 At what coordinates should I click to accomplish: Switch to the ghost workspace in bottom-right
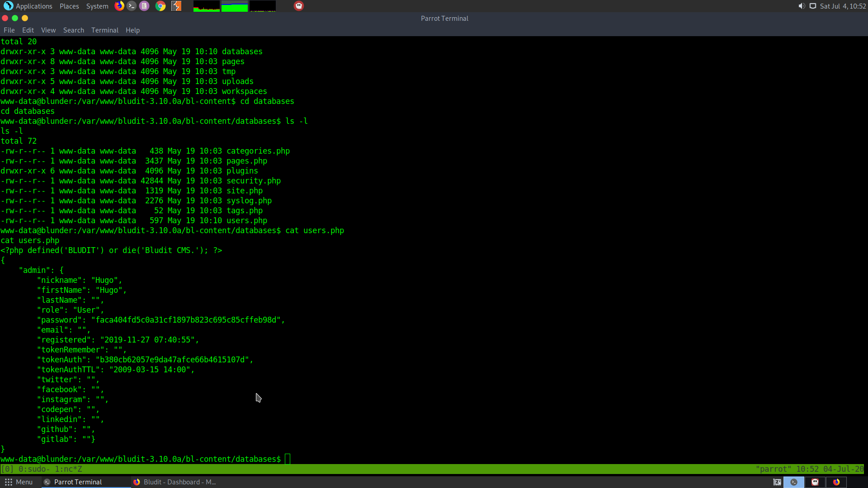coord(815,482)
